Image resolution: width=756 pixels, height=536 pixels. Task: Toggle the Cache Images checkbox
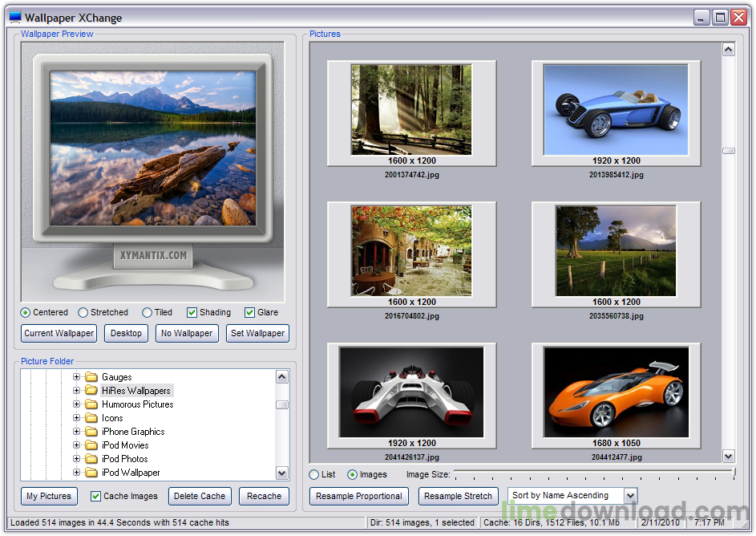(x=95, y=496)
